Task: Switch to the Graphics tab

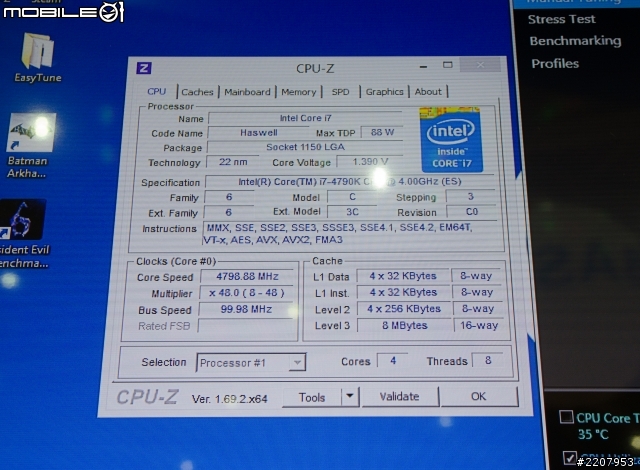Action: pyautogui.click(x=384, y=91)
